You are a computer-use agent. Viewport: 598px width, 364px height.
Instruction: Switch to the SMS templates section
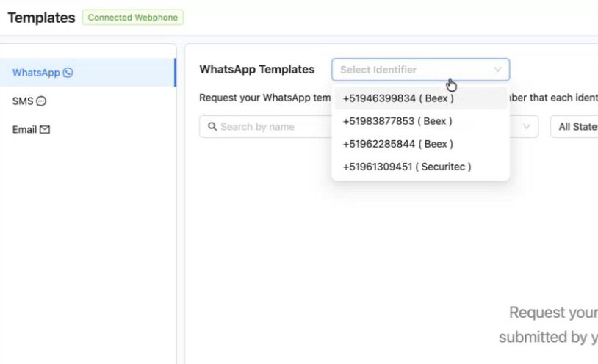coord(23,101)
